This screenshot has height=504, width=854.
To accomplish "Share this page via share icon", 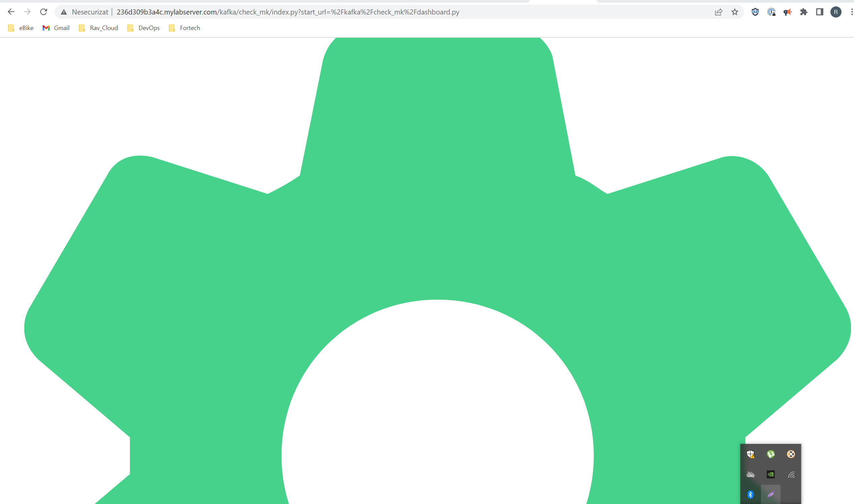I will [718, 12].
